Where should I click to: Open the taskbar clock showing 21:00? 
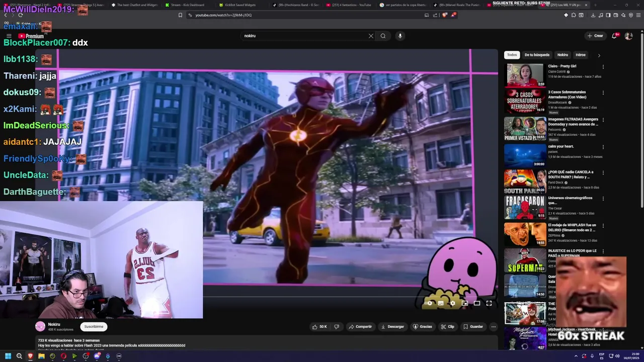[632, 356]
